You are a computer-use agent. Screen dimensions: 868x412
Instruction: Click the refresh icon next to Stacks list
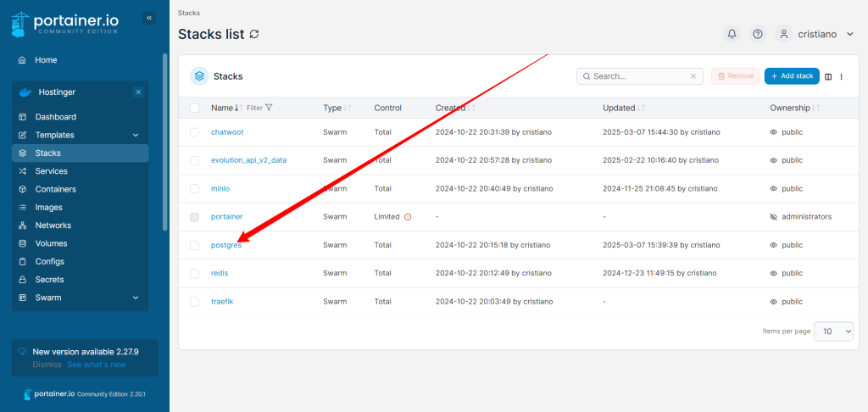254,34
